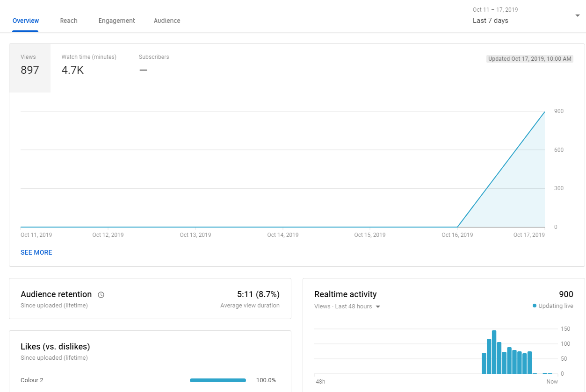586x392 pixels.
Task: Click the blue Updating live dot indicator
Action: (x=535, y=306)
